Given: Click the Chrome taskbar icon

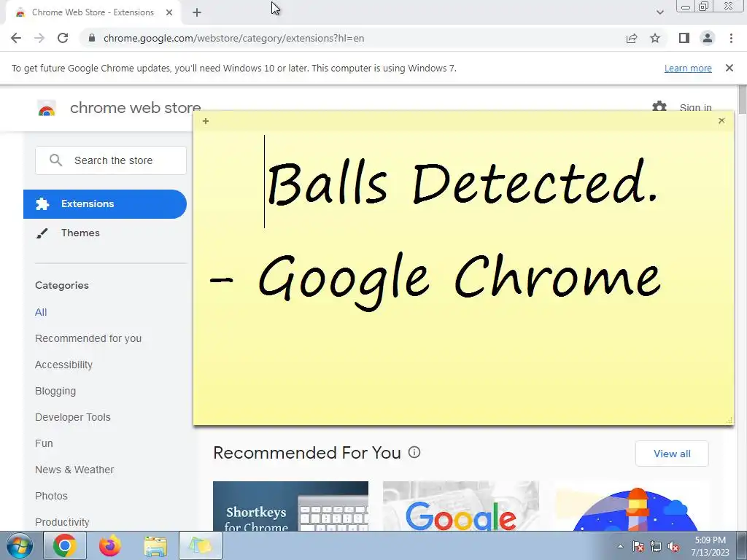Looking at the screenshot, I should point(65,545).
